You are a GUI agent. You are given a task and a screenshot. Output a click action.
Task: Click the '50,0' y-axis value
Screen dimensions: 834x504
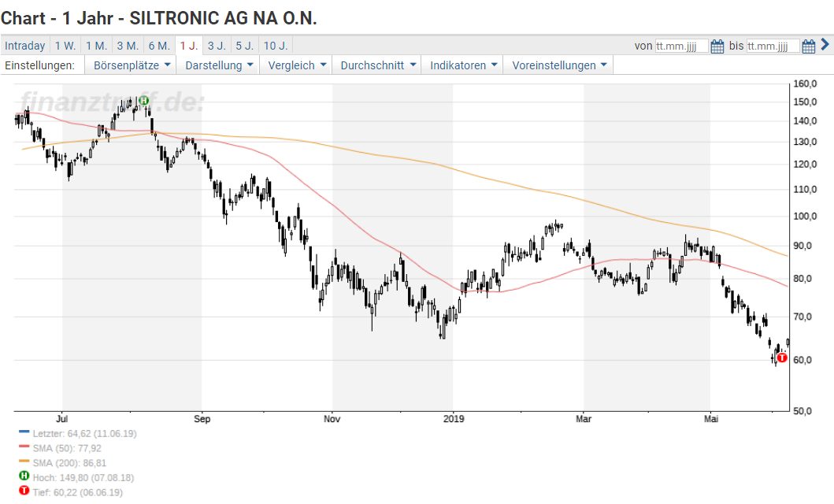802,411
